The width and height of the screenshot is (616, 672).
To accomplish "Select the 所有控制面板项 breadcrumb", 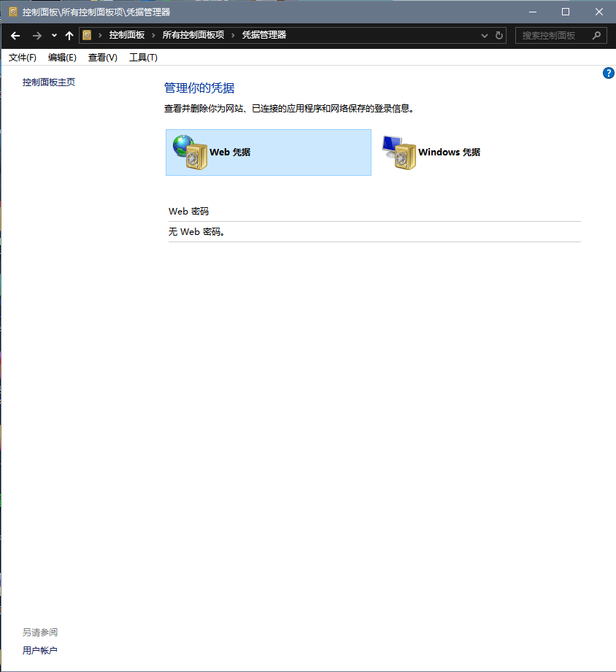I will click(193, 35).
